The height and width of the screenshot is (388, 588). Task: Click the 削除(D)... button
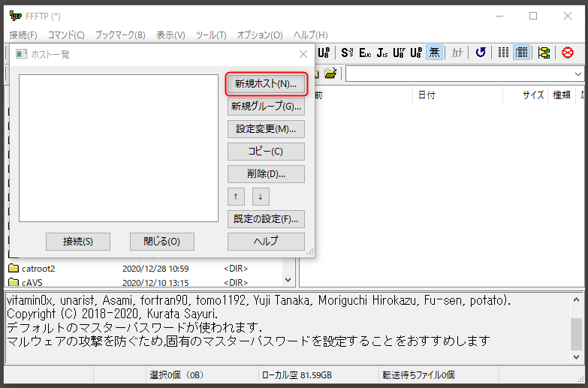click(x=266, y=174)
